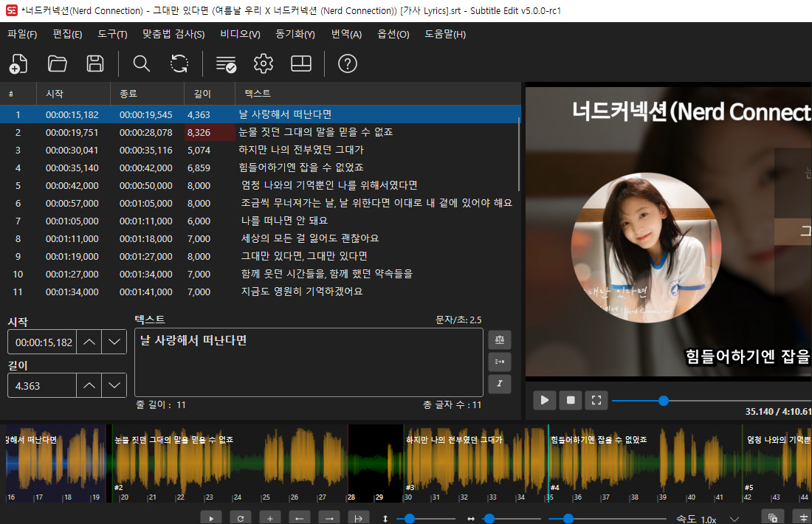The height and width of the screenshot is (524, 812).
Task: Open the 도움말(H) menu
Action: pyautogui.click(x=445, y=34)
